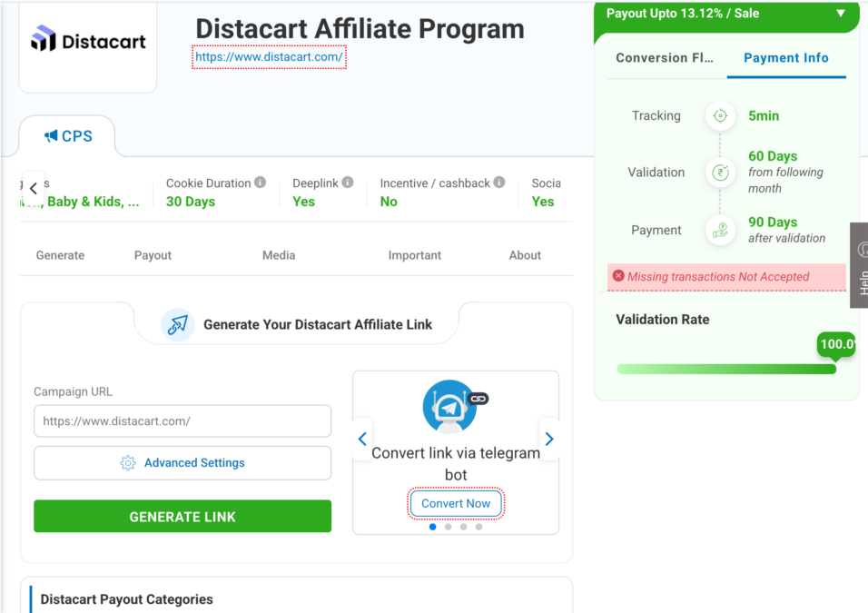Open the distacart.com website link

click(269, 57)
